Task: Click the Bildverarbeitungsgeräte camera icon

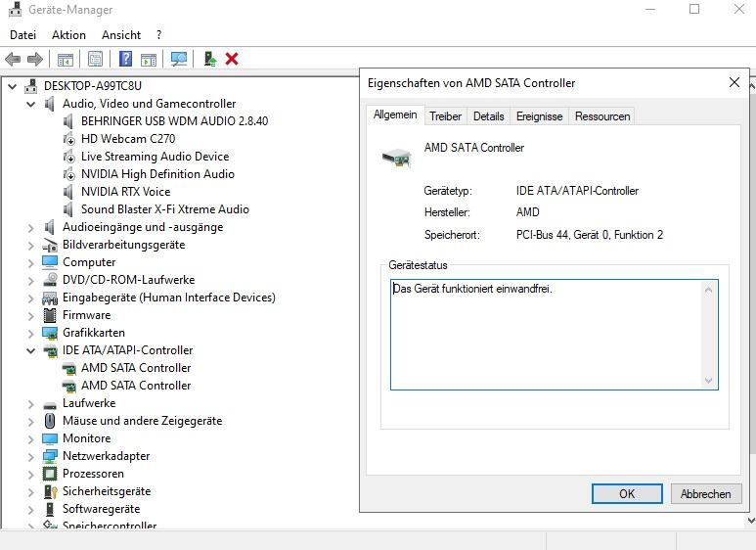Action: pyautogui.click(x=50, y=245)
